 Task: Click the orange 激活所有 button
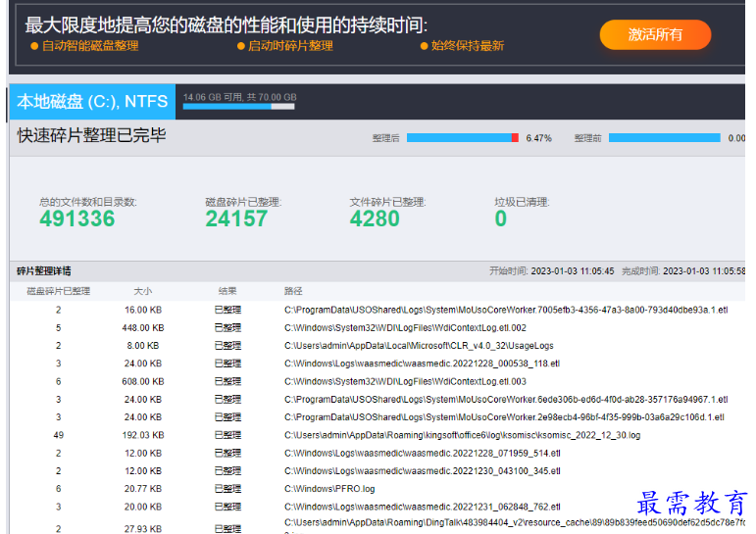[655, 34]
